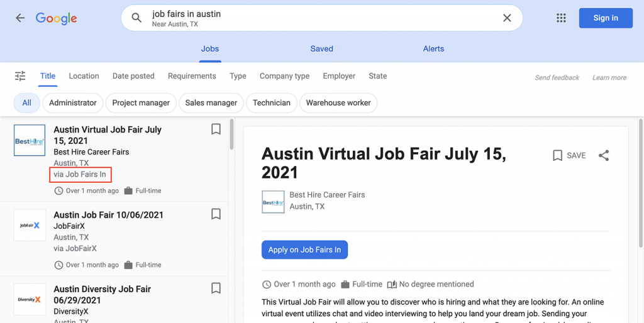Screen dimensions: 644x323
Task: Select the Administrator chip
Action: 73,103
